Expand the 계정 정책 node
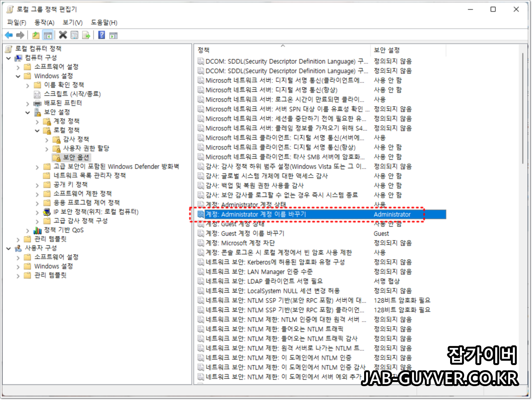 click(37, 122)
